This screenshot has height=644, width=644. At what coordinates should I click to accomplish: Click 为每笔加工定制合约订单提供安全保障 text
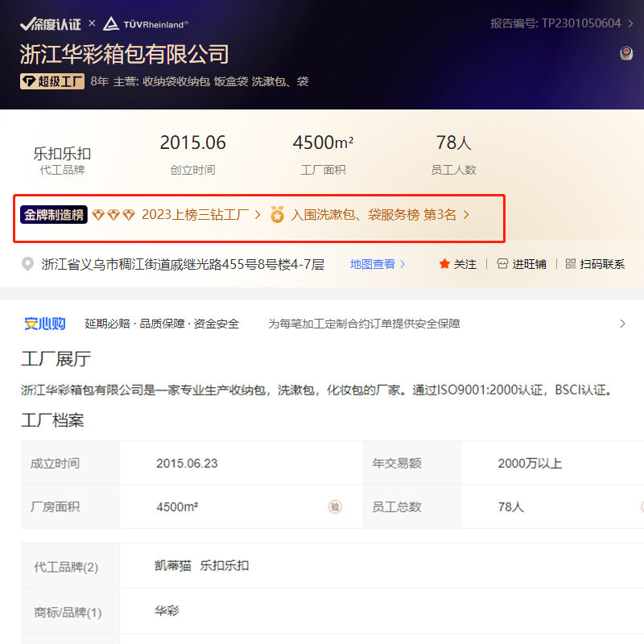point(364,324)
